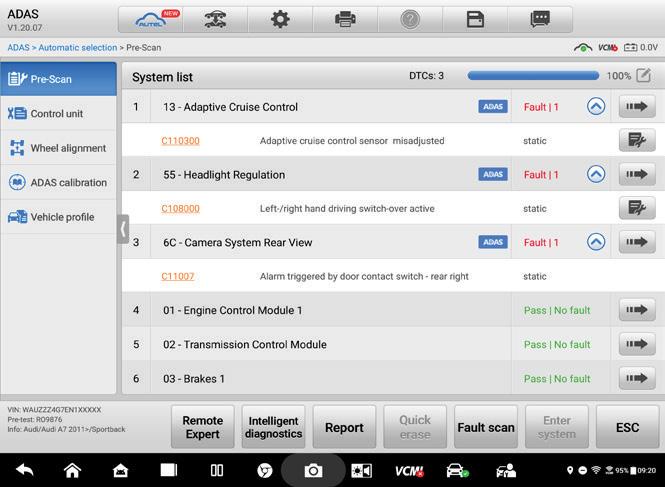
Task: Enter Engine Control Module 1 arrow button
Action: [637, 310]
